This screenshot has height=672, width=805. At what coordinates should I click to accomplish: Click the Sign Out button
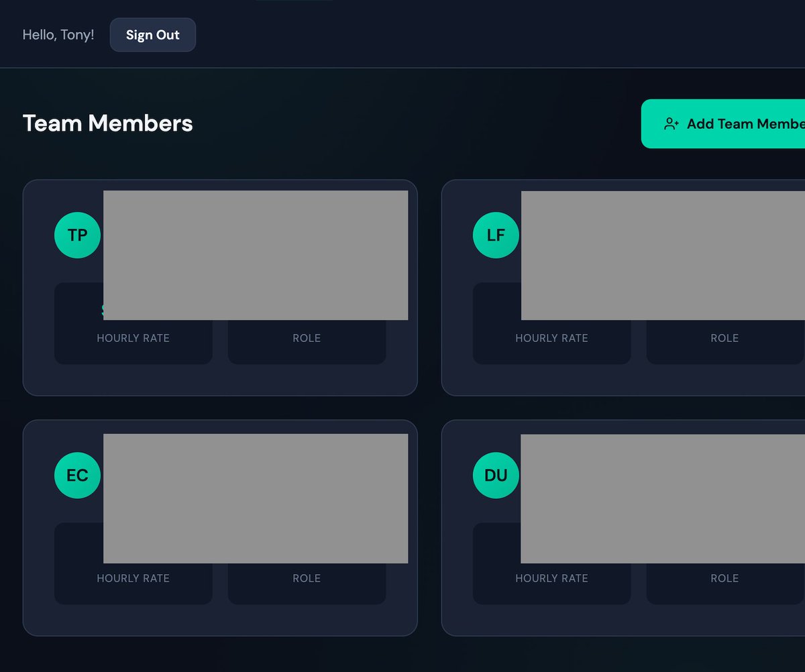[153, 35]
